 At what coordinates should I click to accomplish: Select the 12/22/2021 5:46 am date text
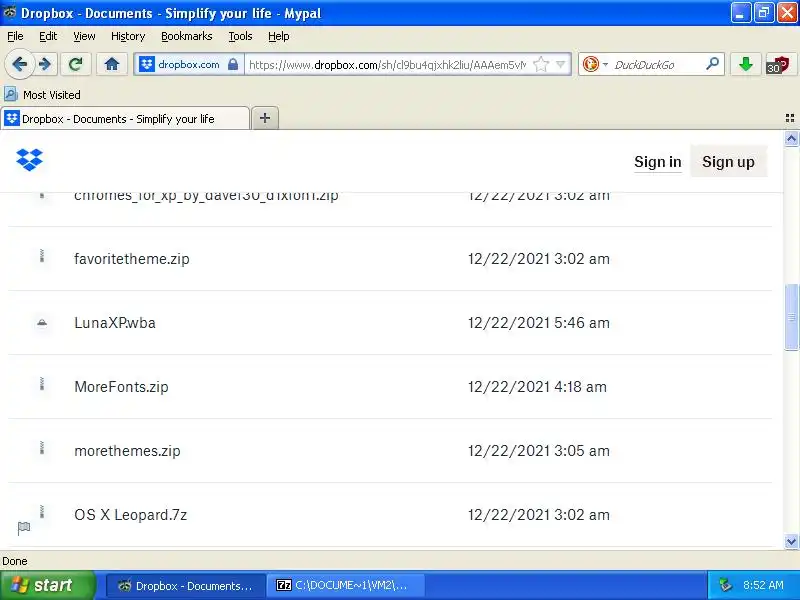click(539, 322)
